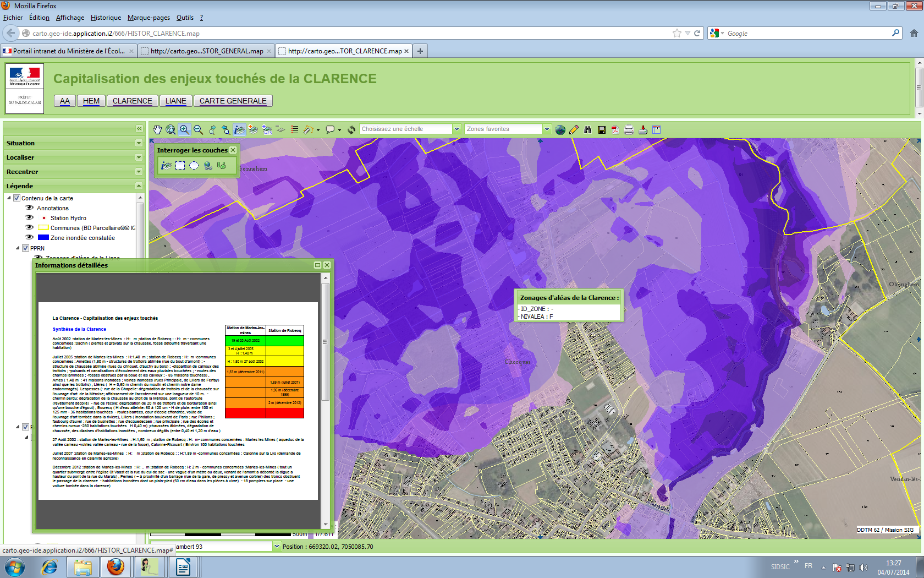The width and height of the screenshot is (924, 578).
Task: Click the zoom to full extent icon
Action: click(171, 129)
